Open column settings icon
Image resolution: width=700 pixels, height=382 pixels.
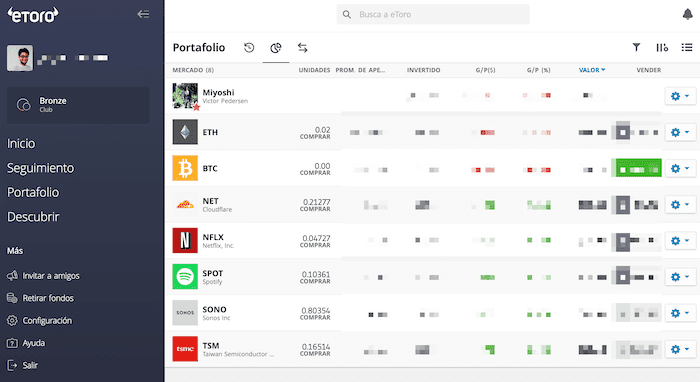tap(662, 47)
